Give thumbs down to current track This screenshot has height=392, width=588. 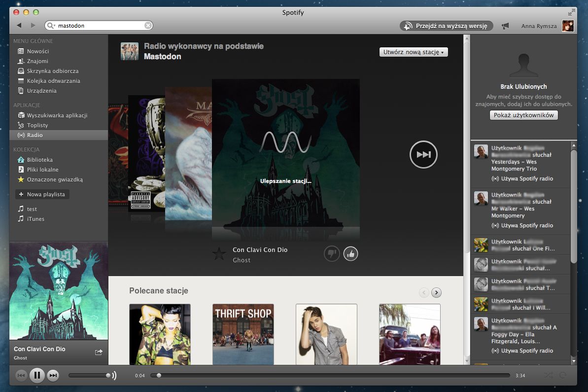click(x=332, y=254)
